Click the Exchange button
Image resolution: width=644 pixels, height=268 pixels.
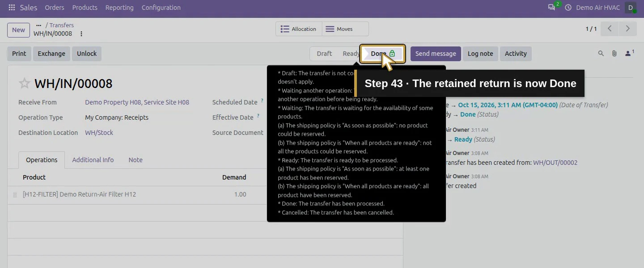coord(51,54)
